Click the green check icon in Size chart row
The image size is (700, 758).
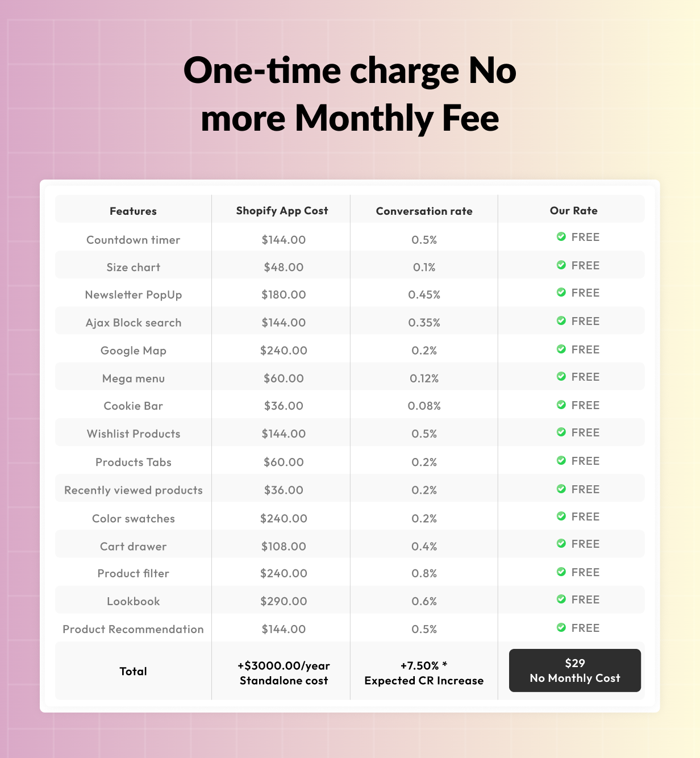[x=561, y=265]
